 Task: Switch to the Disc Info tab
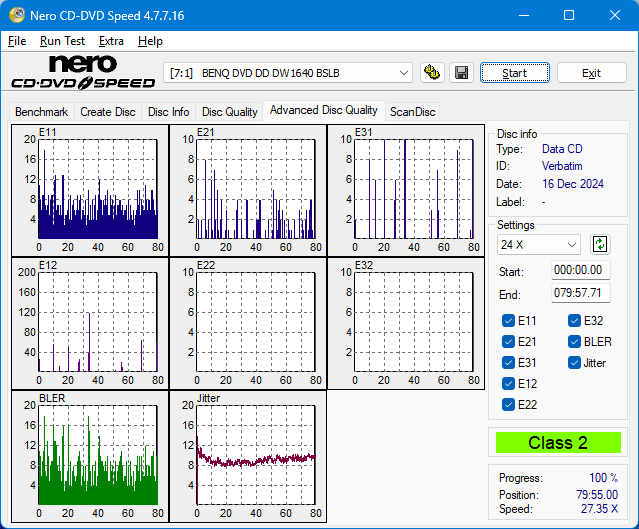(168, 112)
